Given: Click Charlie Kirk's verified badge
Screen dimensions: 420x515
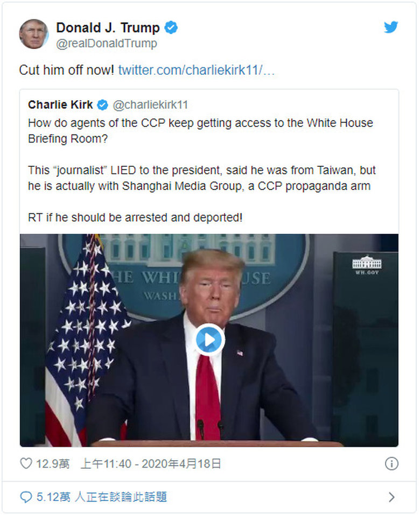Looking at the screenshot, I should point(102,105).
